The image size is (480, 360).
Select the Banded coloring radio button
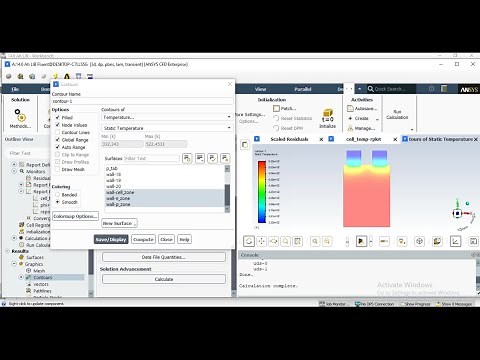[57, 195]
